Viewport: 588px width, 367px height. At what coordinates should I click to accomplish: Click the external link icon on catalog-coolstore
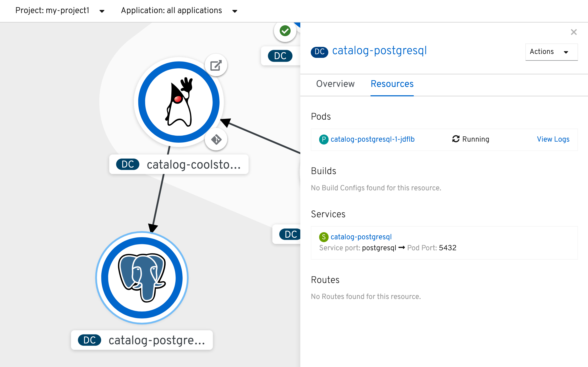pos(216,65)
